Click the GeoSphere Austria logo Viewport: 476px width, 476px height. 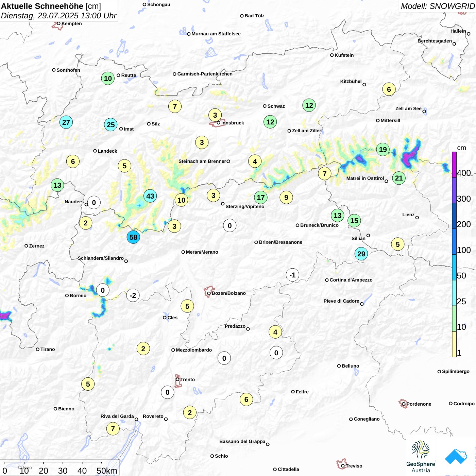[x=421, y=457]
